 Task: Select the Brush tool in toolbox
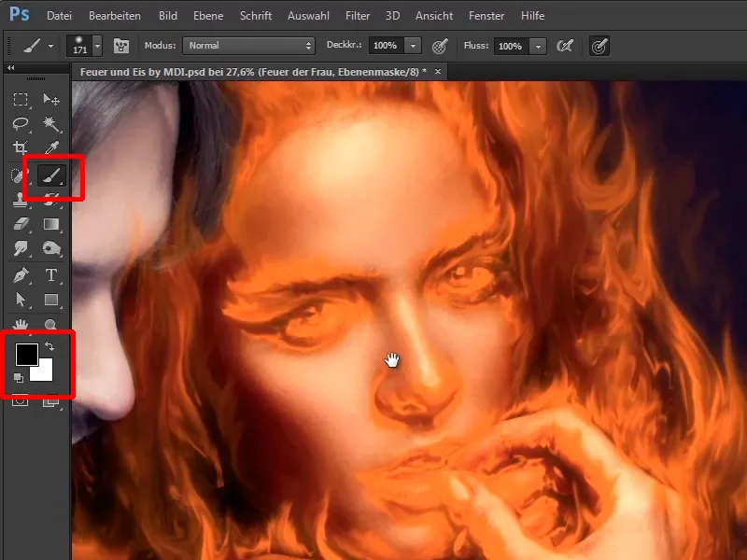tap(51, 175)
